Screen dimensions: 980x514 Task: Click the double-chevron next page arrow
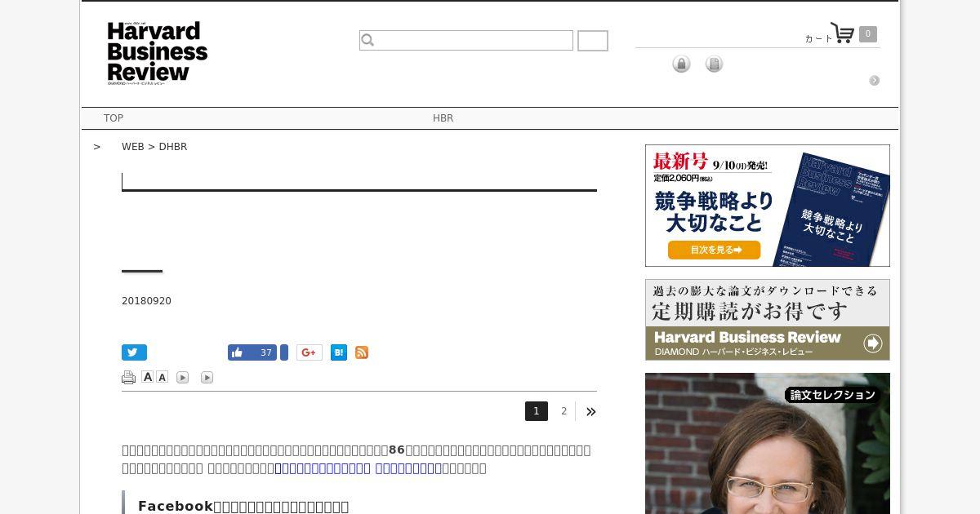pyautogui.click(x=590, y=412)
